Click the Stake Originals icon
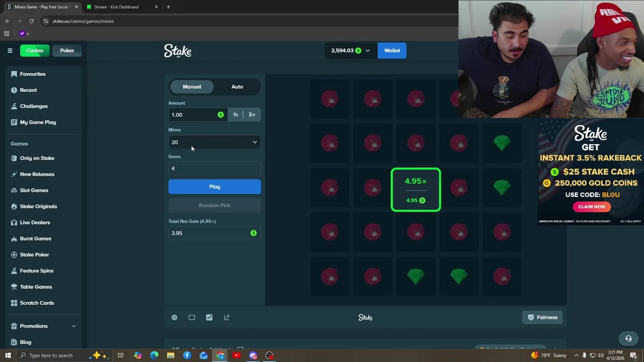644x362 pixels. click(x=14, y=206)
